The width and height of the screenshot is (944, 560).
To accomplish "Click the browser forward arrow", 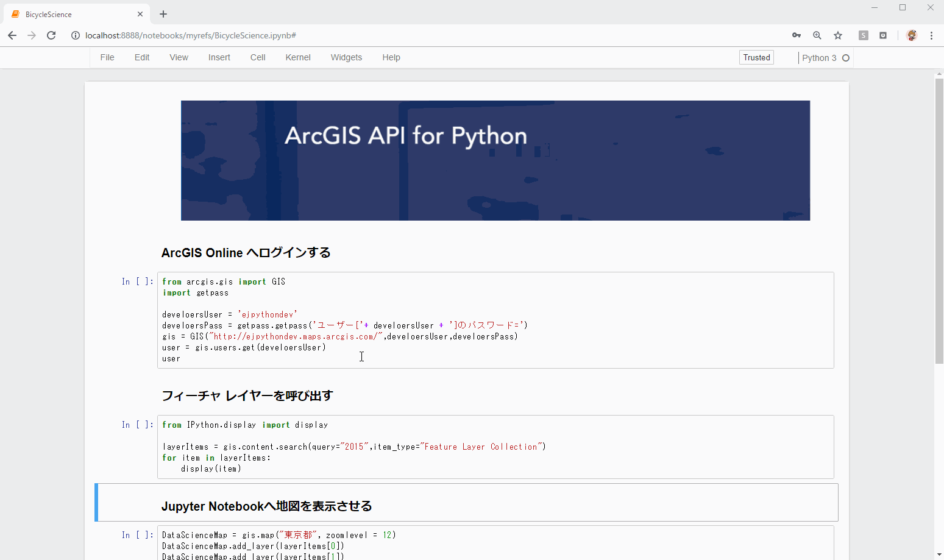I will tap(32, 35).
